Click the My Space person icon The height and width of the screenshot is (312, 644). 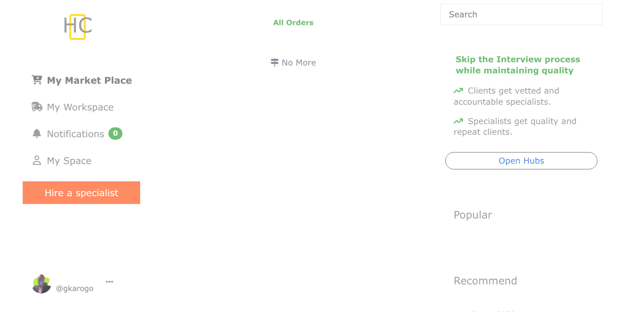point(37,160)
